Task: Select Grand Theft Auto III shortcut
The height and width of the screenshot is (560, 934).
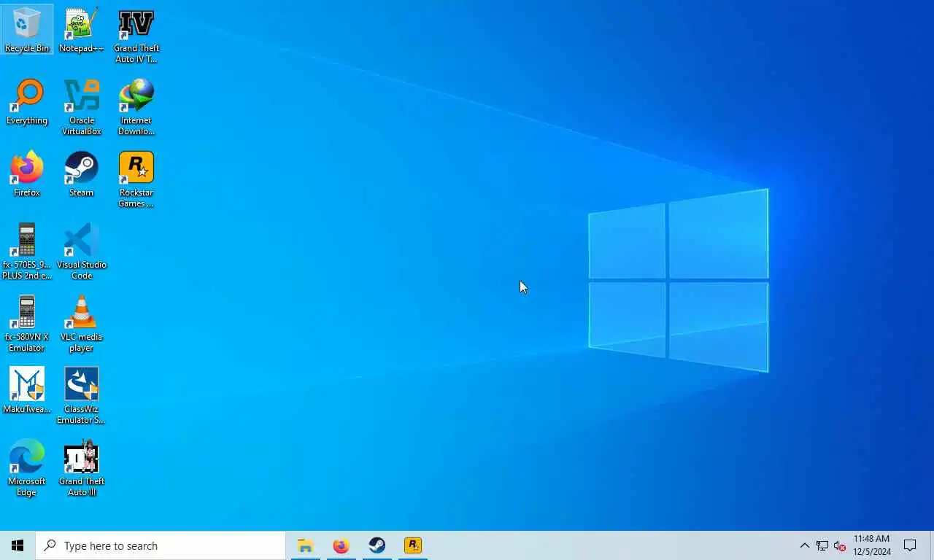Action: [81, 468]
